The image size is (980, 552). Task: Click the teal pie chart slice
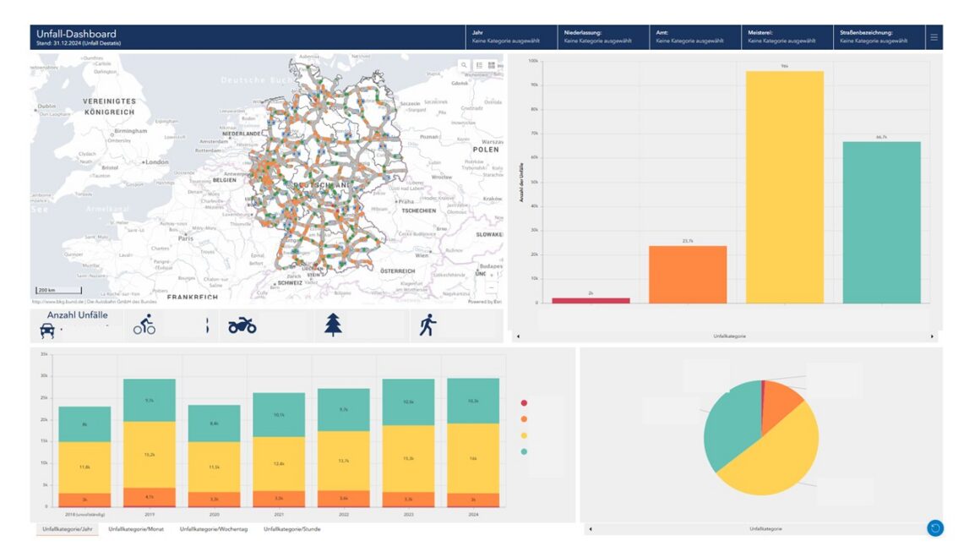[732, 425]
